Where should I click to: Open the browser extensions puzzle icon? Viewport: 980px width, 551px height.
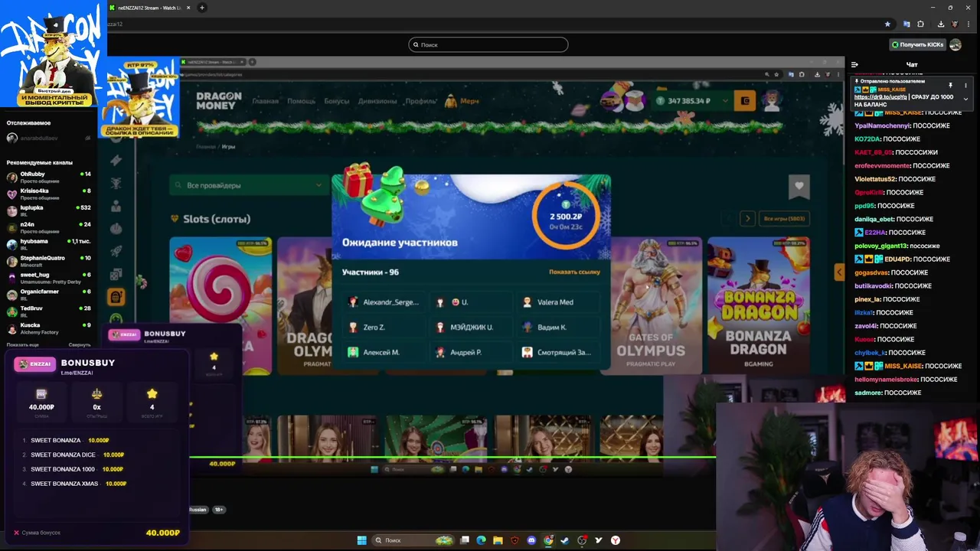click(920, 24)
